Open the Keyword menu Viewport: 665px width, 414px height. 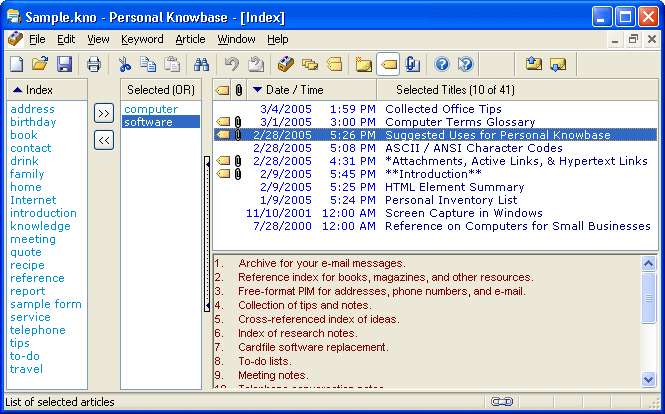pos(142,39)
